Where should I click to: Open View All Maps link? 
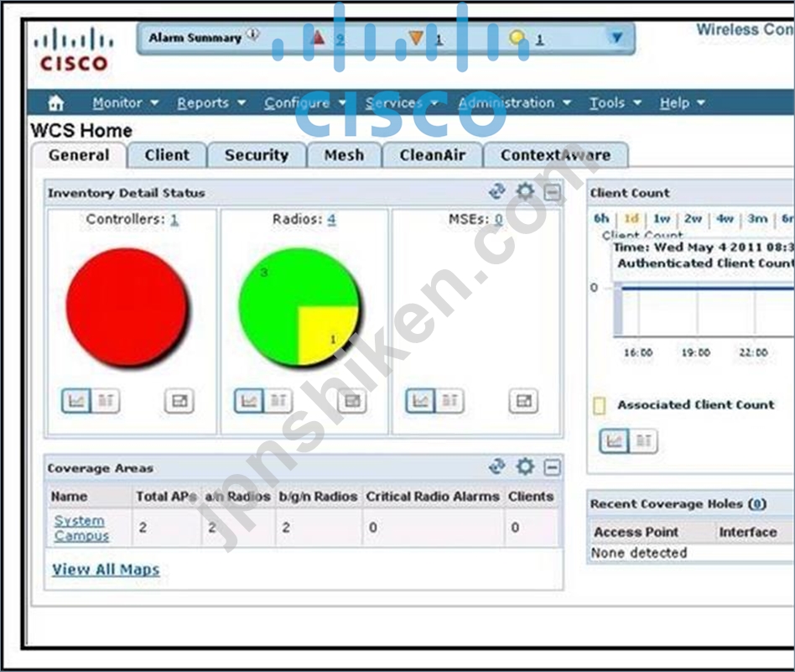106,570
